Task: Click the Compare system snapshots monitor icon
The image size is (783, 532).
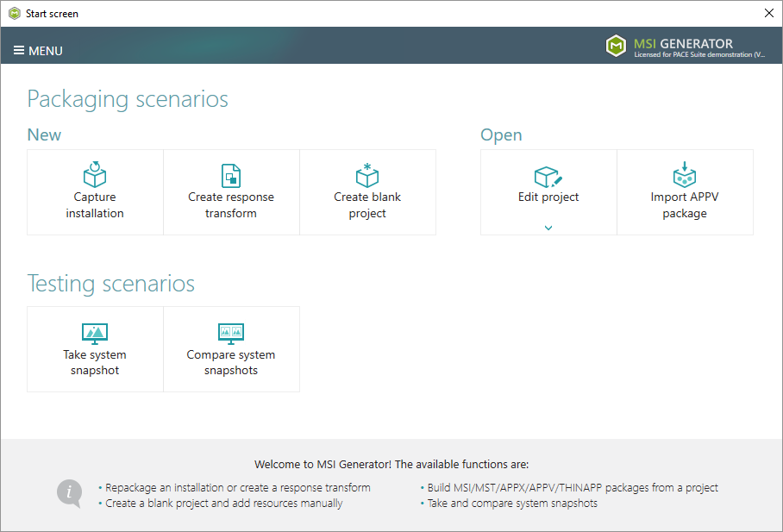Action: click(231, 334)
